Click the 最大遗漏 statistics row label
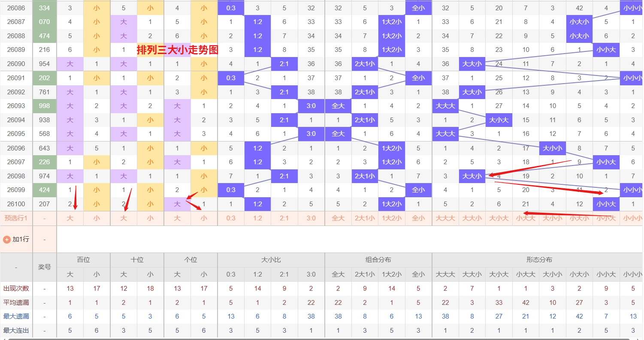The height and width of the screenshot is (340, 644). pos(16,316)
